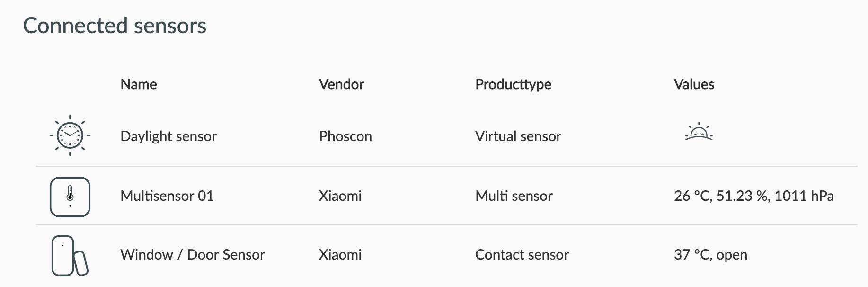This screenshot has width=868, height=287.
Task: Open the Daylight sensor entry
Action: [x=168, y=136]
